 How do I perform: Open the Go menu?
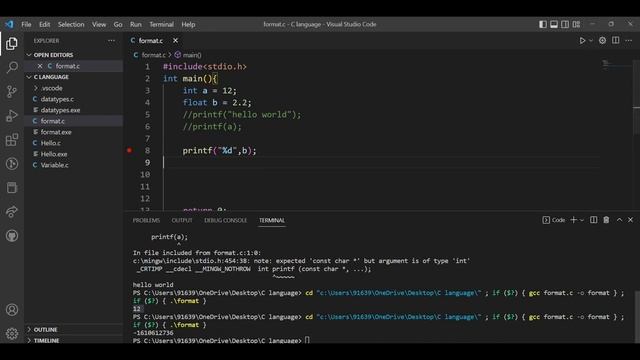tap(118, 24)
